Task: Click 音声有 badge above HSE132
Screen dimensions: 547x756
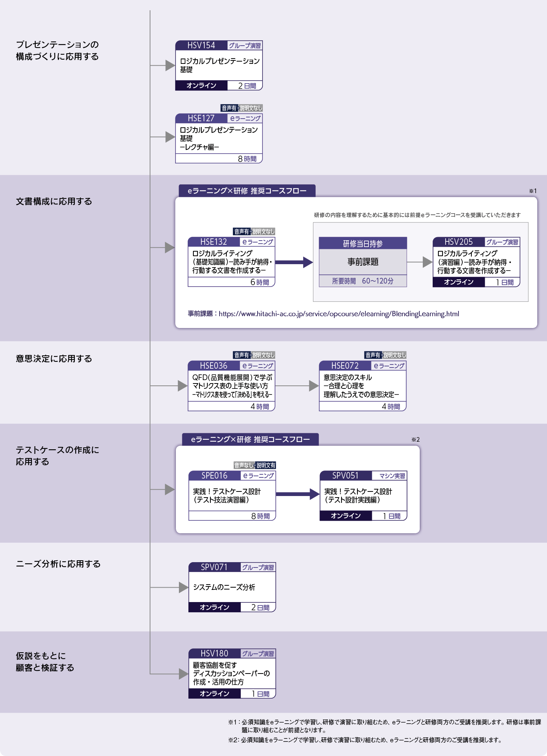Action: 242,231
